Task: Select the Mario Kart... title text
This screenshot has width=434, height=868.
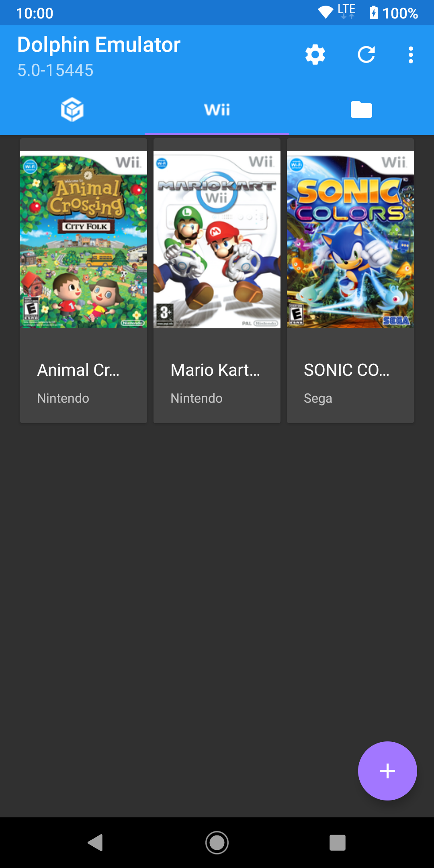Action: pyautogui.click(x=215, y=370)
